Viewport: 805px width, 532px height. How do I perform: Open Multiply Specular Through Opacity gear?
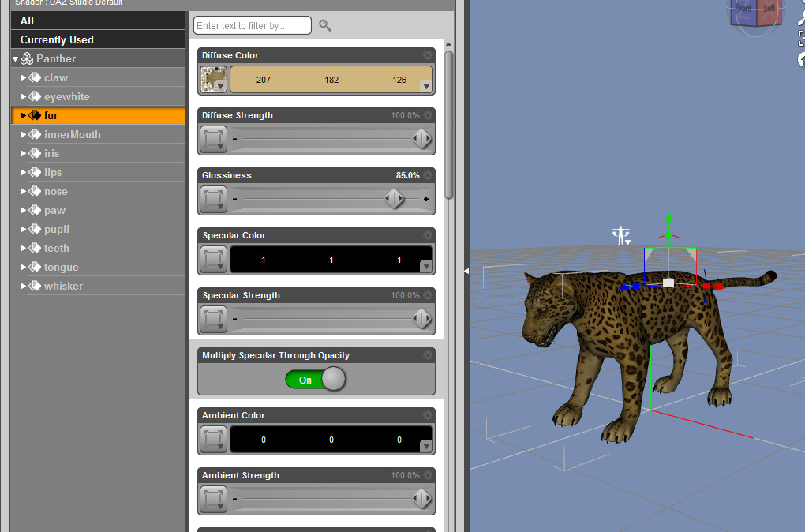[x=428, y=355]
